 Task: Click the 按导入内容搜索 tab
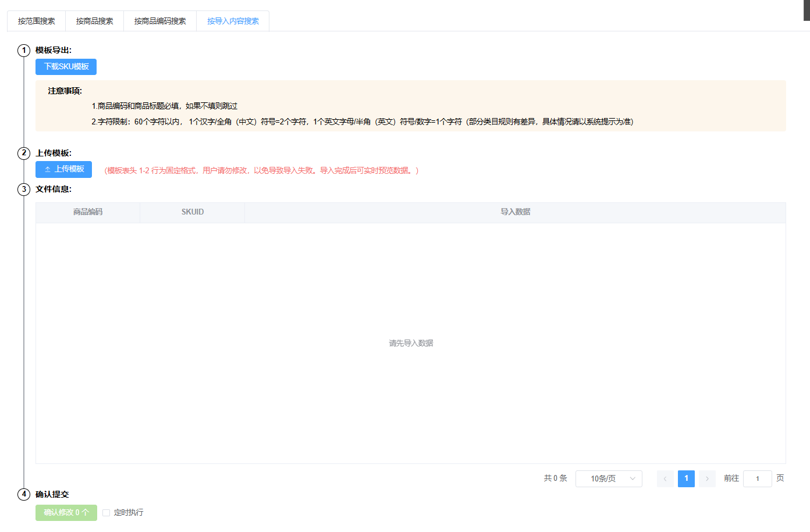click(233, 21)
